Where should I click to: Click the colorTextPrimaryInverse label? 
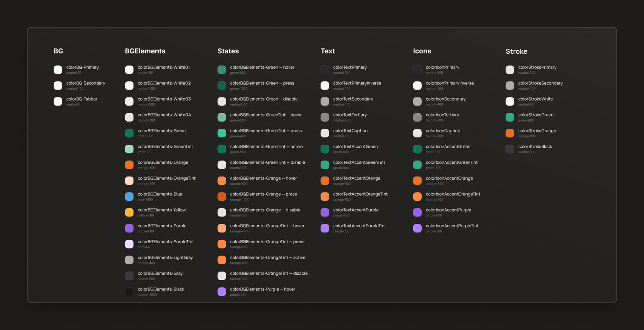357,83
